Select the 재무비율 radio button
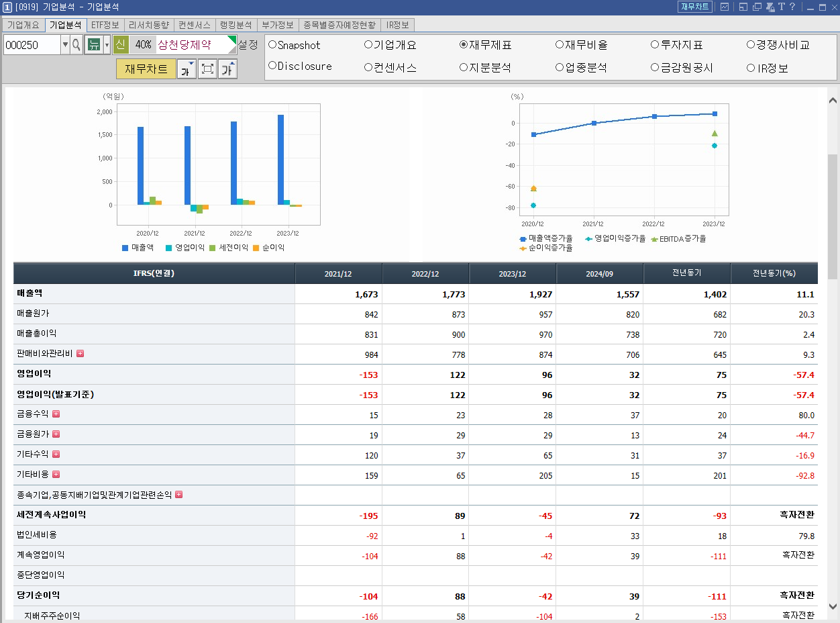 pos(560,44)
